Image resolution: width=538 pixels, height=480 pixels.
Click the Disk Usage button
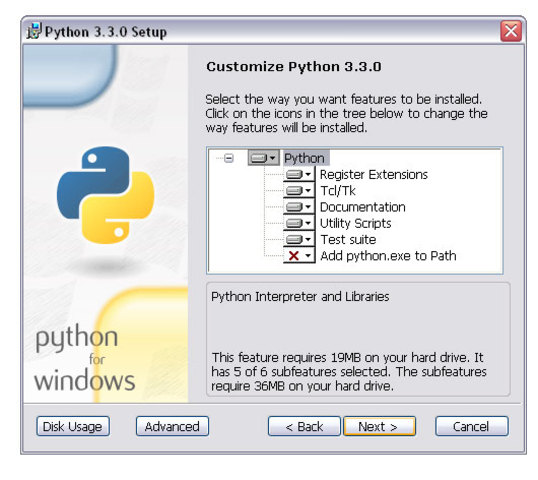(73, 426)
